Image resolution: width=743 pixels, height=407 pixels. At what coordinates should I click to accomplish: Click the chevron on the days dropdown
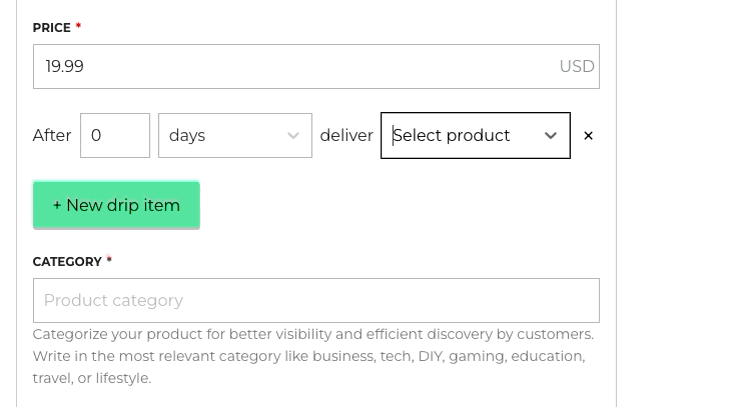point(293,136)
